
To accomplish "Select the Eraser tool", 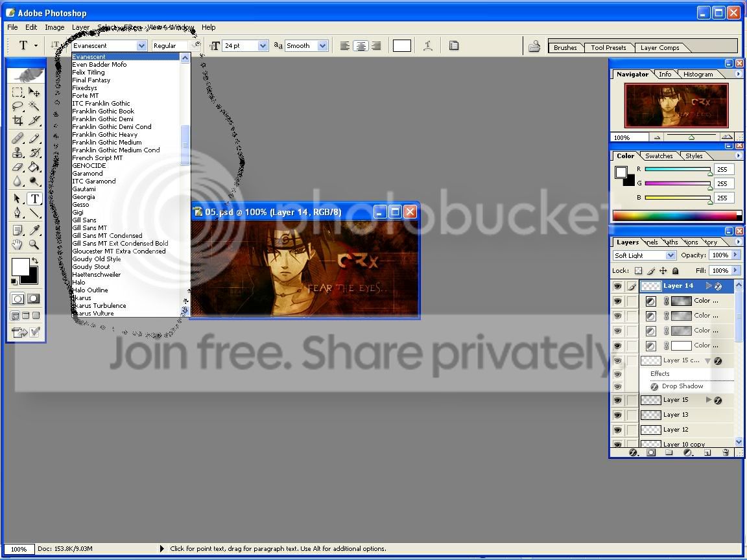I will 18,167.
